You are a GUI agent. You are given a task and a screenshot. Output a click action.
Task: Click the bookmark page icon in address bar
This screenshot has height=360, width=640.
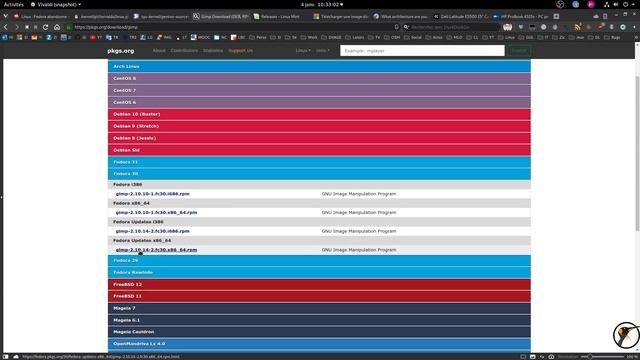pyautogui.click(x=396, y=27)
